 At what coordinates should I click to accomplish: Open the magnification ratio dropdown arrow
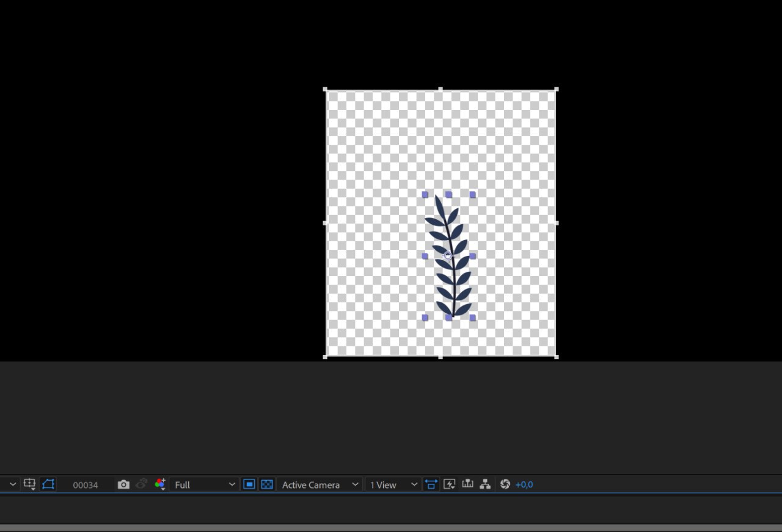13,484
